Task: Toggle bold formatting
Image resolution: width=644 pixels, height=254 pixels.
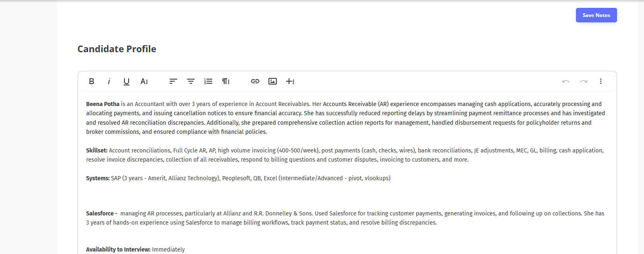Action: (x=92, y=81)
